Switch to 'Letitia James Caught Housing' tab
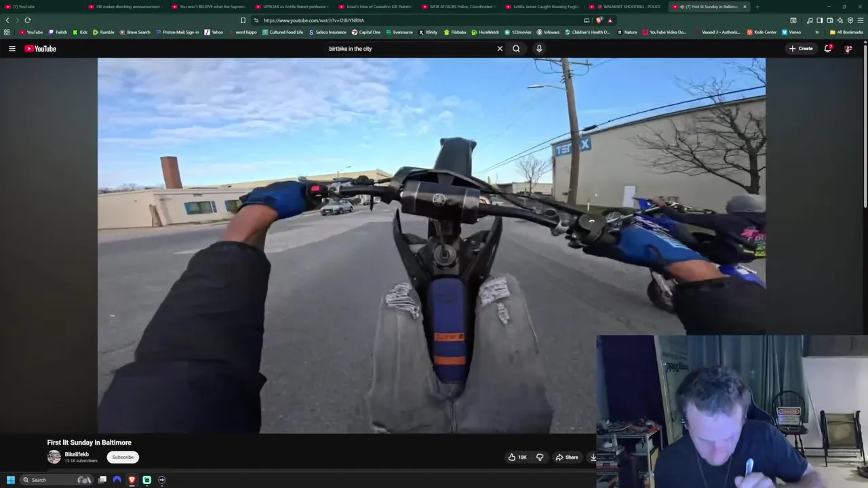 coord(542,7)
